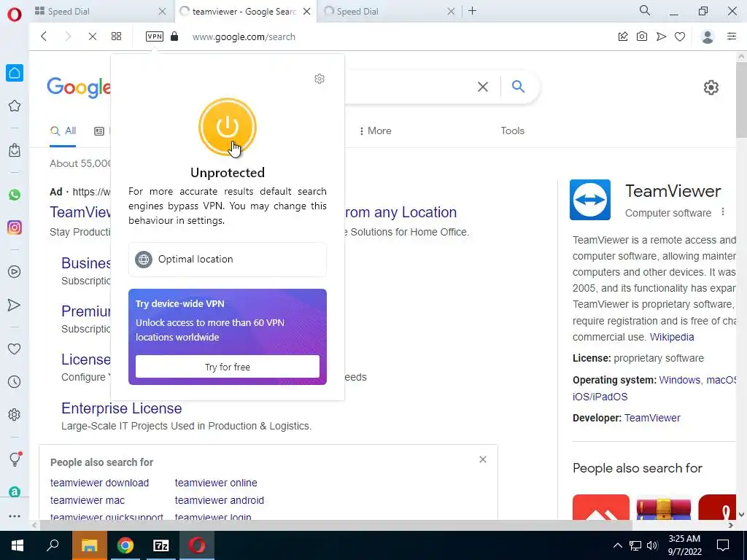Open lightbulb tips icon in sidebar

(x=15, y=459)
